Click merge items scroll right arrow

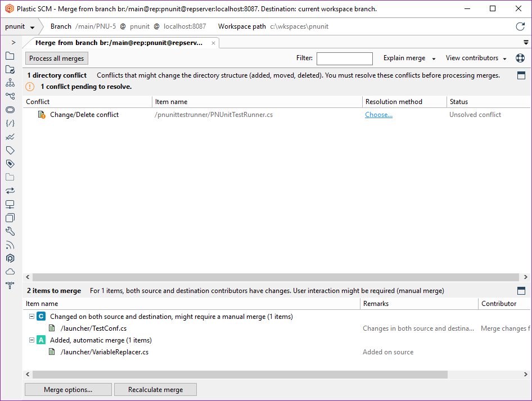click(x=526, y=374)
